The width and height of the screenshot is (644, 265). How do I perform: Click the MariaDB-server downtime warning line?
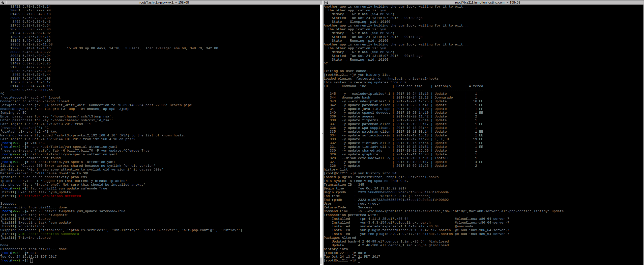(45, 173)
